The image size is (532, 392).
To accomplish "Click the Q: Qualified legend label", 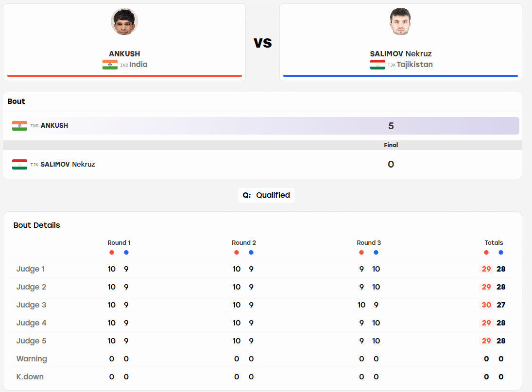I will tap(266, 195).
